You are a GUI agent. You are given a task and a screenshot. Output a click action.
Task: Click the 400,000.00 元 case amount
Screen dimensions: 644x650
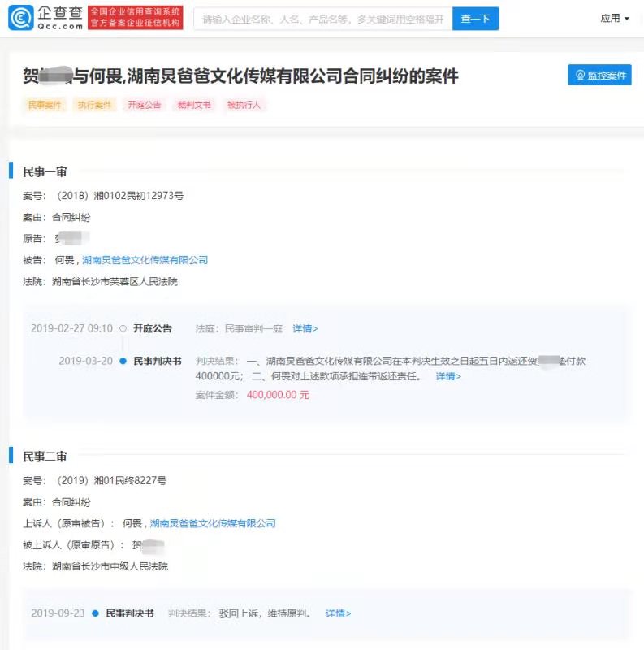point(278,395)
